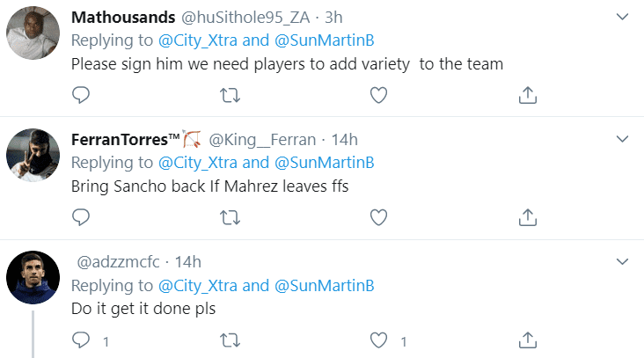Like the "Bring Sancho back" tweet
This screenshot has width=644, height=358.
378,217
